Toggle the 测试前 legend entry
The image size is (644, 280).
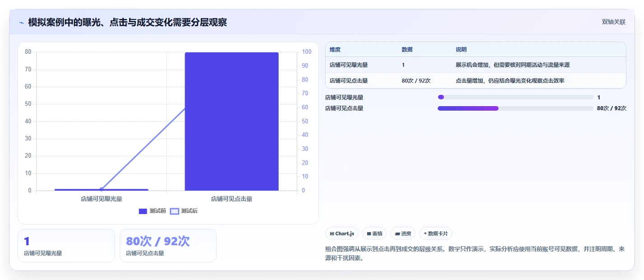152,211
